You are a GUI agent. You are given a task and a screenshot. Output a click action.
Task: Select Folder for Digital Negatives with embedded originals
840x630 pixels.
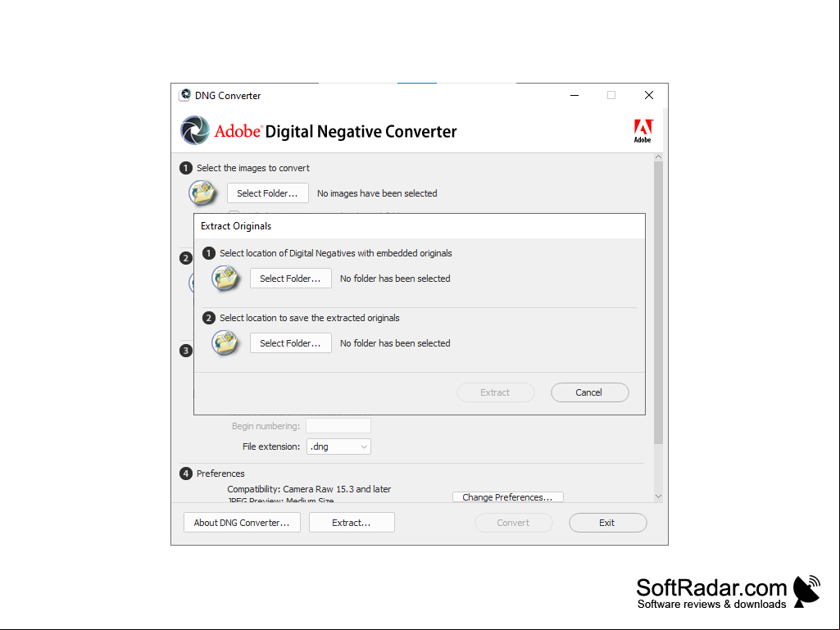click(x=290, y=278)
